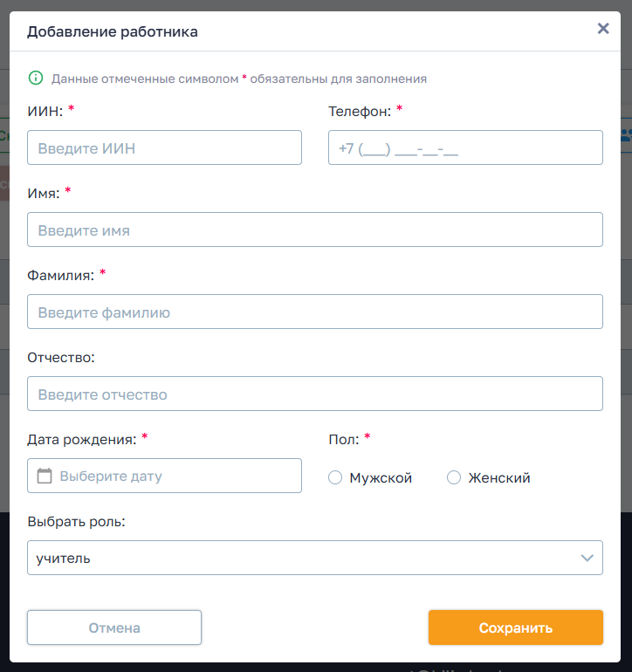The image size is (632, 672).
Task: Click the Выбрать роль label
Action: coord(76,522)
